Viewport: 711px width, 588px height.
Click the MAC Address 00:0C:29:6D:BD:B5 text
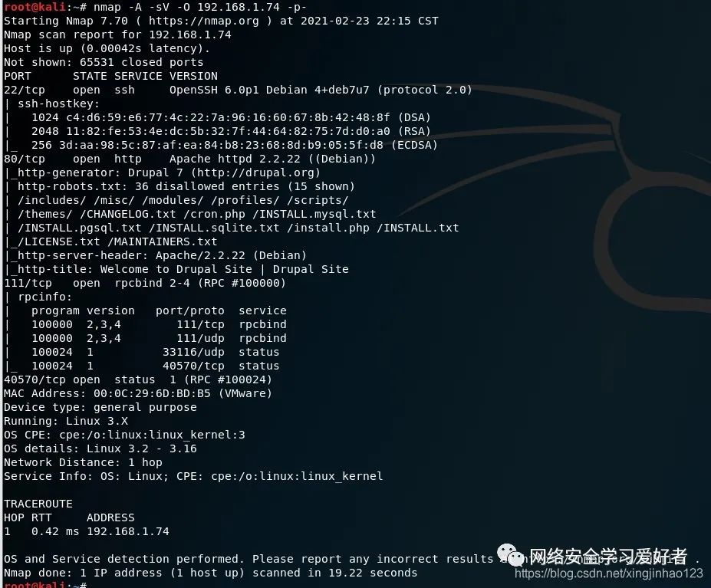point(138,393)
